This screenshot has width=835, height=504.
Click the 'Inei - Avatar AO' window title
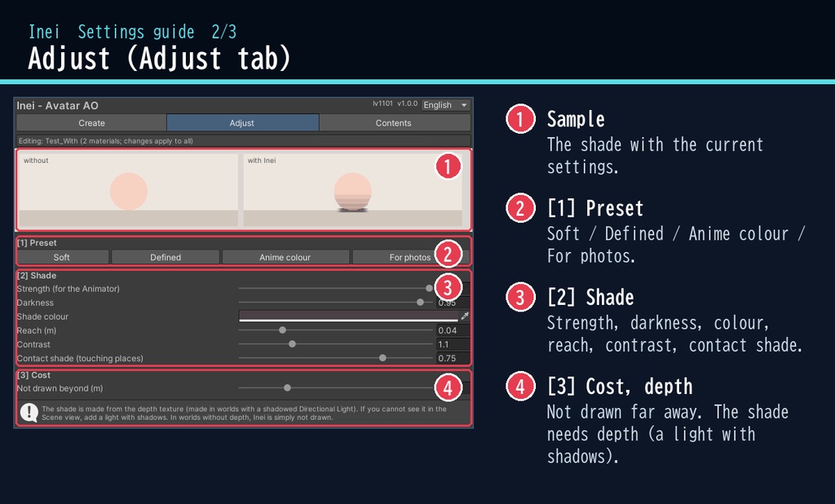tap(58, 105)
